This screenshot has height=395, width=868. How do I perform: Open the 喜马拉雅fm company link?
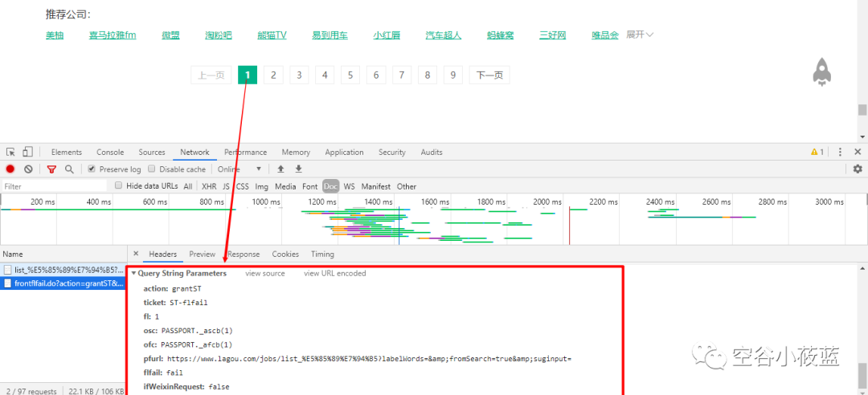click(x=113, y=35)
